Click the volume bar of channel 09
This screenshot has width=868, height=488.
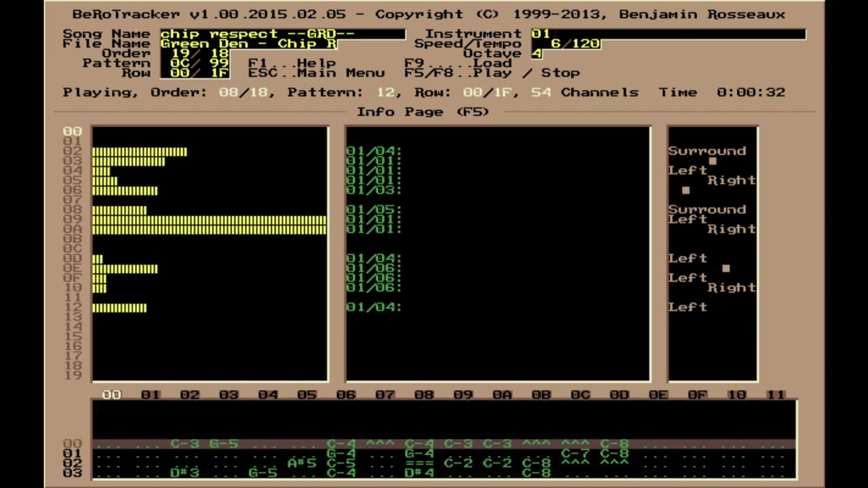(209, 220)
